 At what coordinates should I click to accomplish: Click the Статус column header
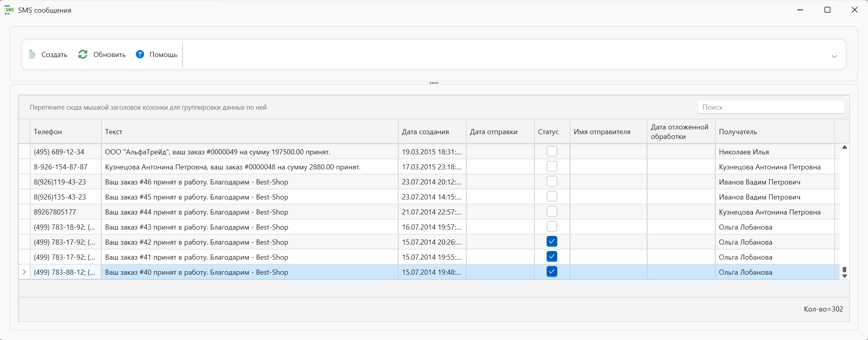pyautogui.click(x=552, y=131)
